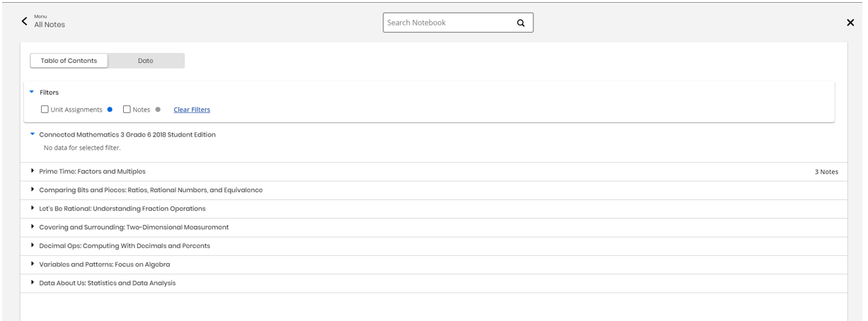Switch to the Table of Contents tab

[69, 61]
